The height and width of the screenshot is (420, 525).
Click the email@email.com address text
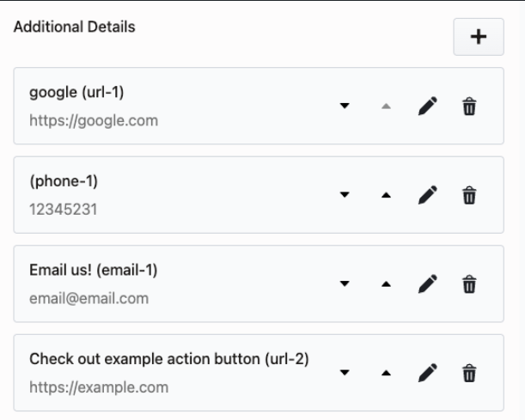coord(89,298)
